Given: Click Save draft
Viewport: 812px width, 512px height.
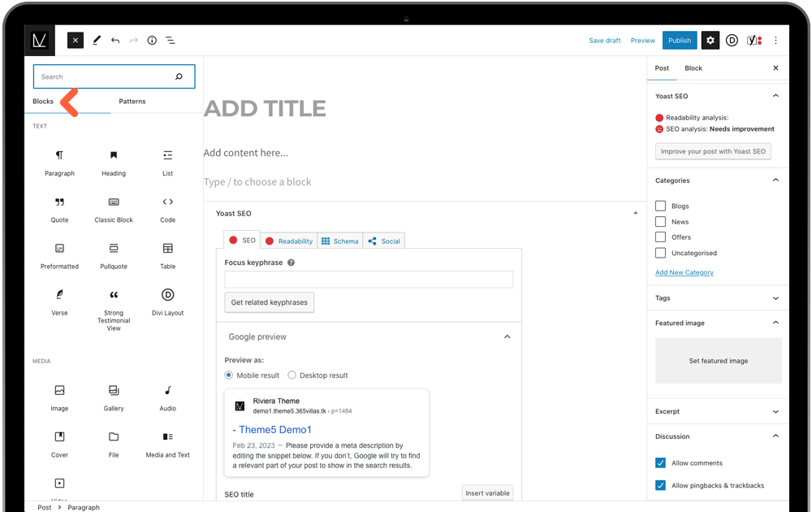Looking at the screenshot, I should (x=604, y=41).
